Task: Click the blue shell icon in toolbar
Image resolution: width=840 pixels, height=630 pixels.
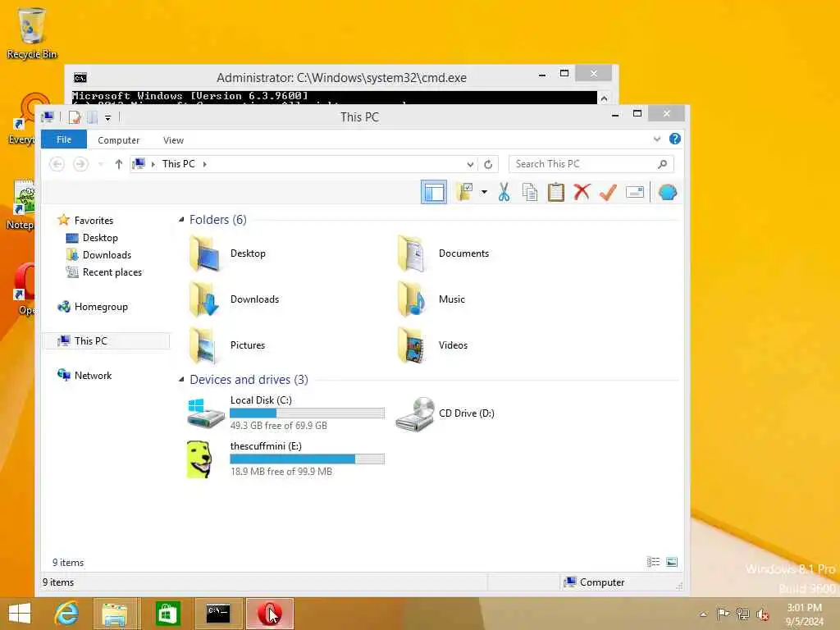Action: click(x=668, y=192)
